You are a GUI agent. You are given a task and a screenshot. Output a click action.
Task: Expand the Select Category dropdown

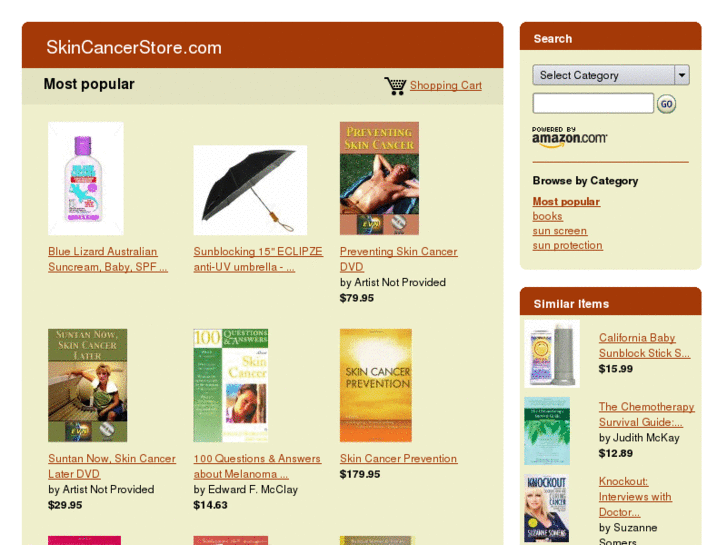[611, 75]
